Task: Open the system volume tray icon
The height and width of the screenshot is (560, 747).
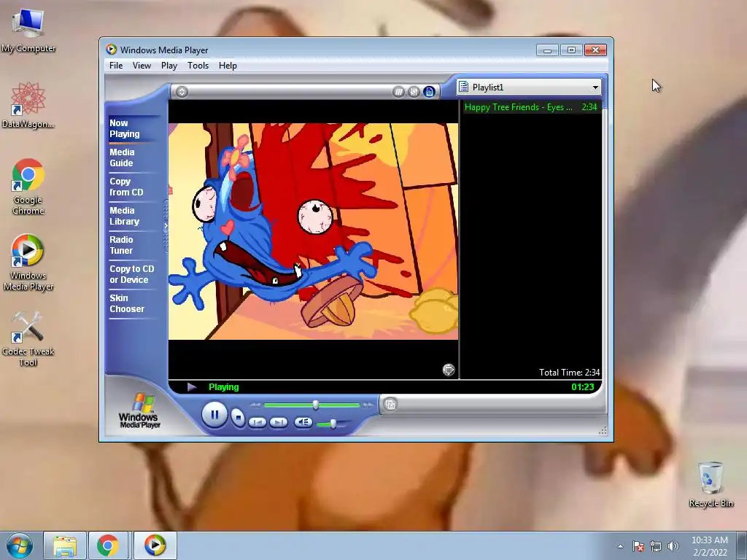Action: pyautogui.click(x=673, y=546)
